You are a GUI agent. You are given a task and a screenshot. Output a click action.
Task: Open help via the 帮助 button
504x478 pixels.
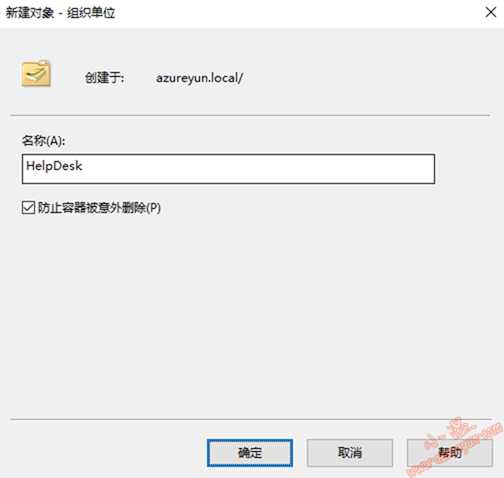450,453
